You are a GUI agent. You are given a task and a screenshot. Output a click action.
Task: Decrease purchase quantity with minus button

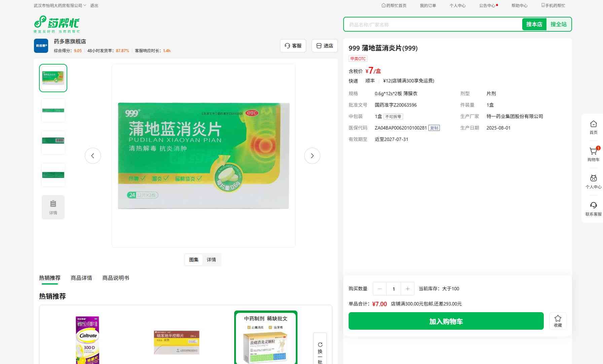point(380,289)
